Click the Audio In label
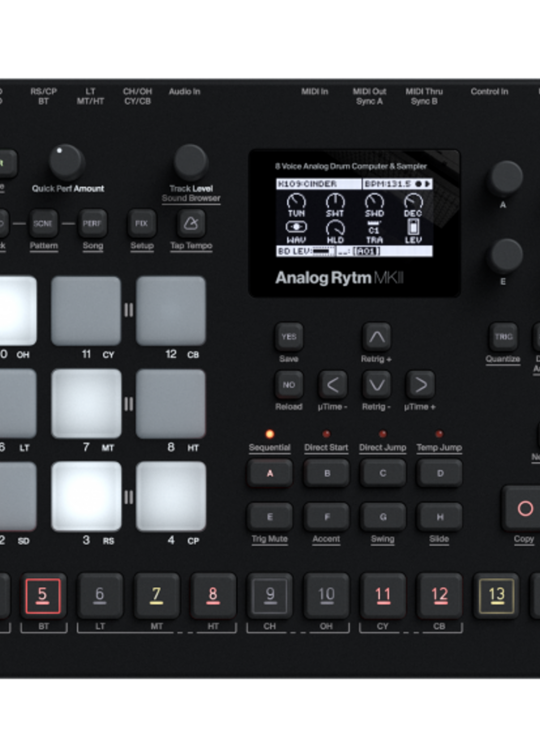 point(185,92)
